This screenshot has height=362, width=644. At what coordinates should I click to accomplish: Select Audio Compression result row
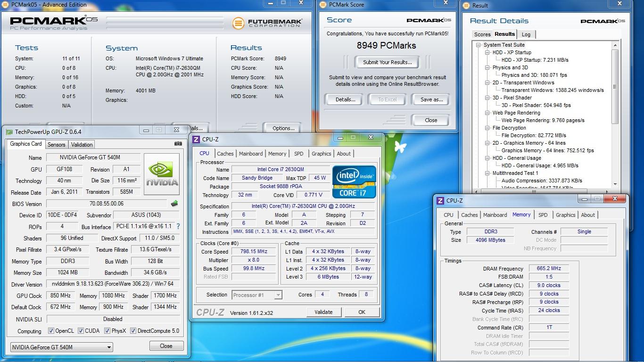point(542,181)
